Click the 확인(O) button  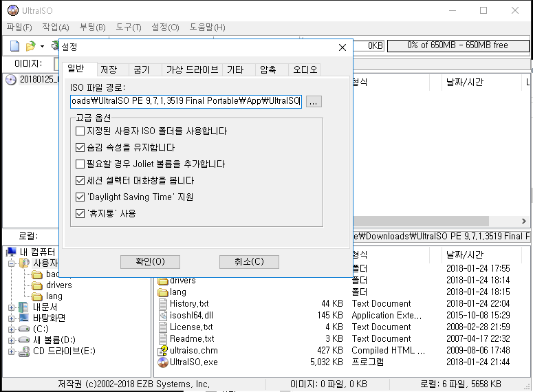[x=150, y=262]
